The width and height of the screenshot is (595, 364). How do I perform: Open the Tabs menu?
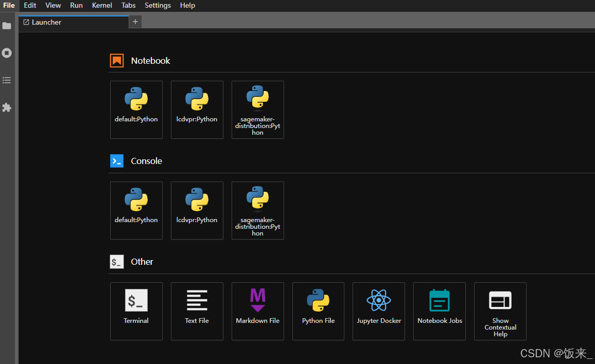[128, 5]
